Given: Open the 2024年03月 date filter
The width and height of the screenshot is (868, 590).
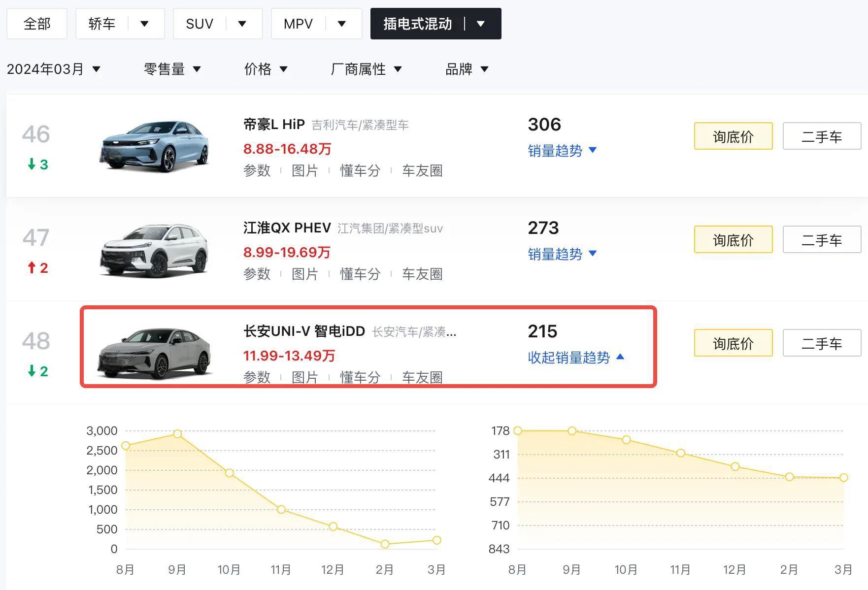Looking at the screenshot, I should point(54,69).
